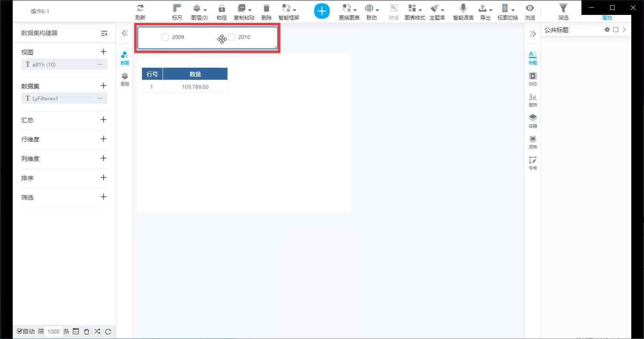644x339 pixels.
Task: Switch to the 属性 properties tab
Action: [x=607, y=17]
